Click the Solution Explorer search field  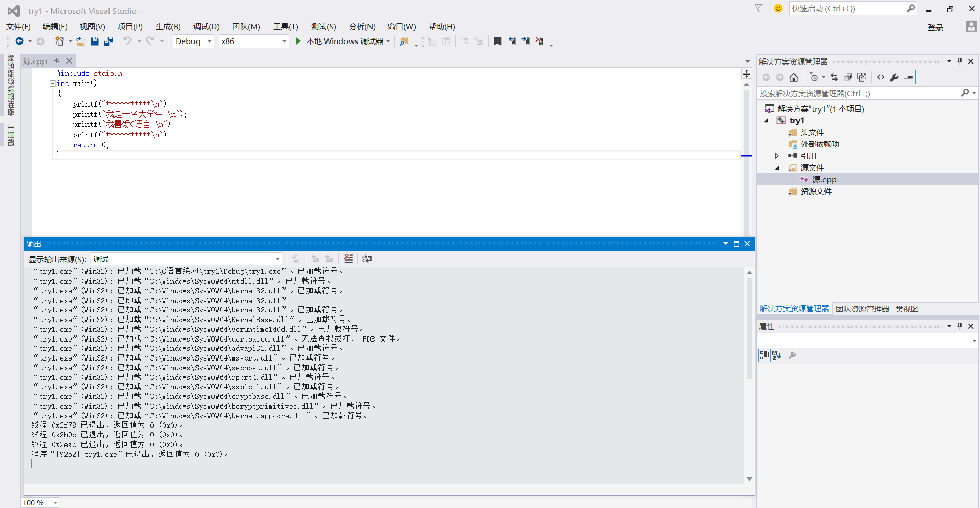click(858, 93)
